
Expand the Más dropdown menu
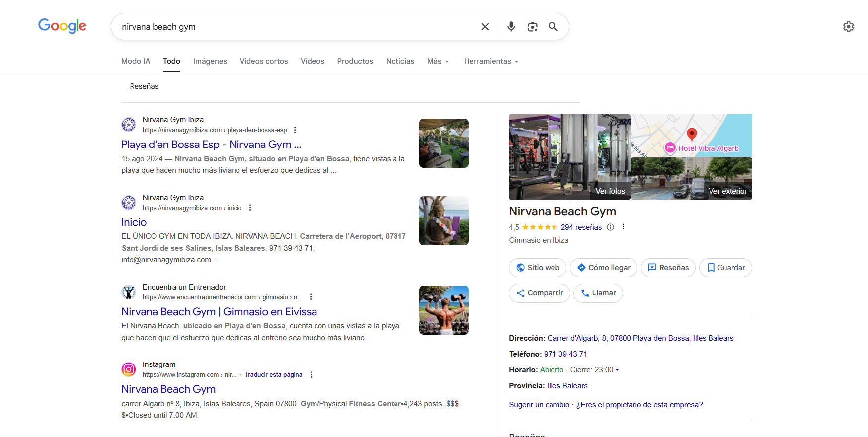point(438,61)
